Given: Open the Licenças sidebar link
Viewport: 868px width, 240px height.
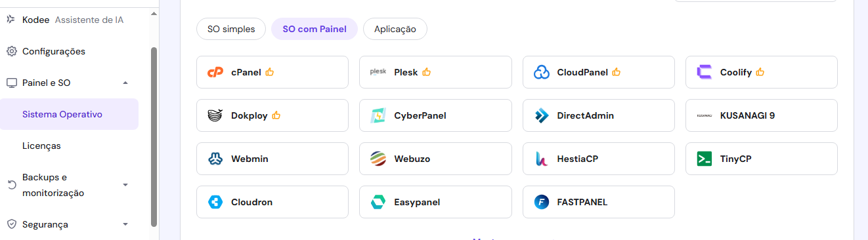Looking at the screenshot, I should tap(41, 146).
